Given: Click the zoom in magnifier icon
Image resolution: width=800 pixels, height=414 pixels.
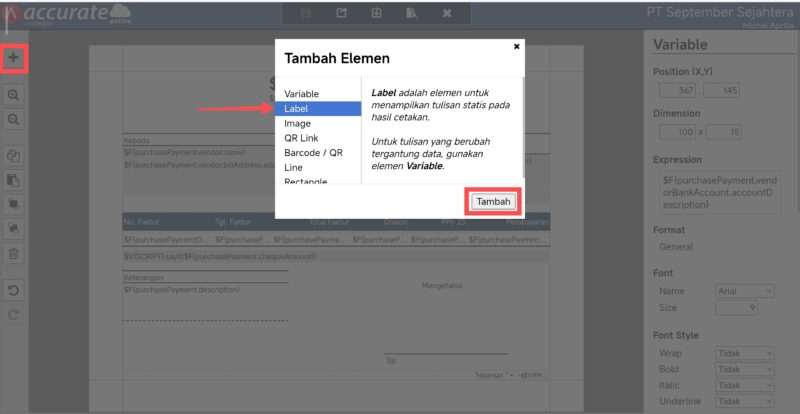Looking at the screenshot, I should point(13,95).
